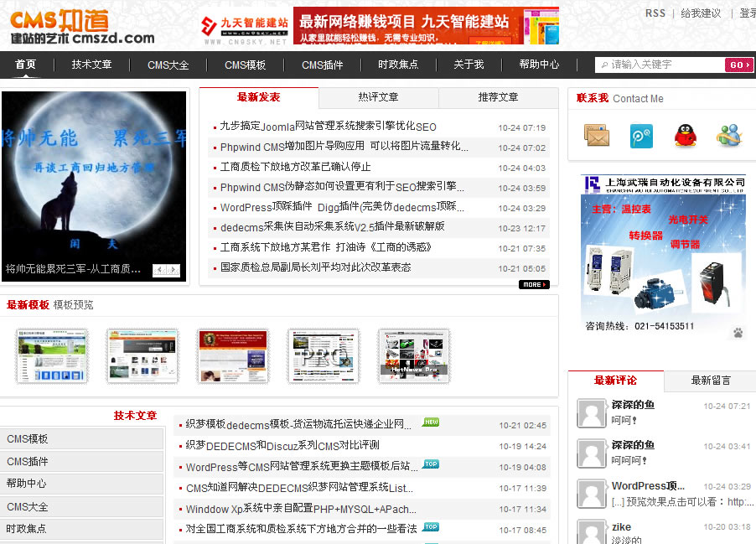Focus the 请输入关键字 search field
756x544 pixels.
point(660,65)
